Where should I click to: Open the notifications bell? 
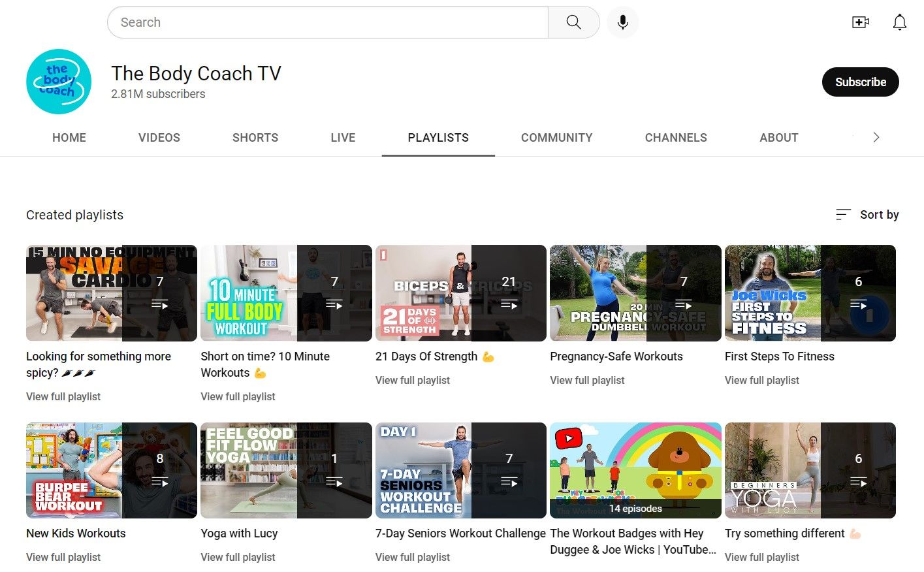click(899, 22)
